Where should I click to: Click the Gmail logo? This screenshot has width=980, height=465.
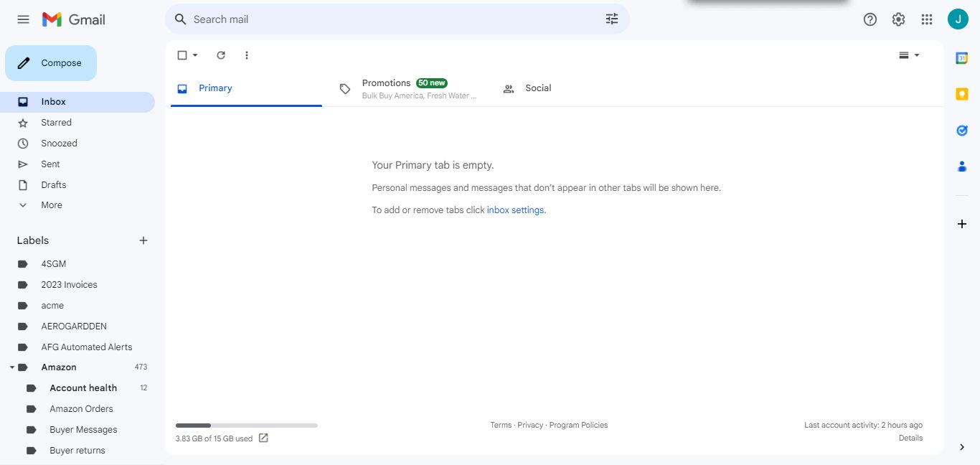click(74, 19)
